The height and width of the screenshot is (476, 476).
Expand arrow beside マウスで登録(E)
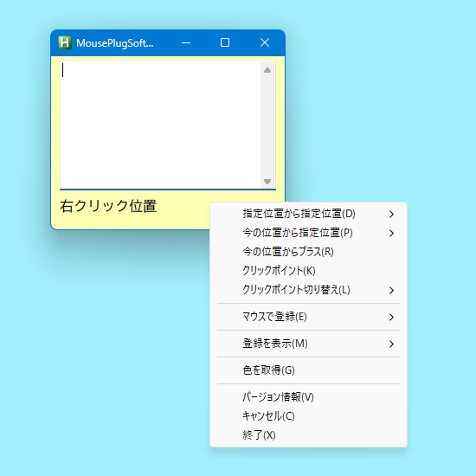click(391, 317)
